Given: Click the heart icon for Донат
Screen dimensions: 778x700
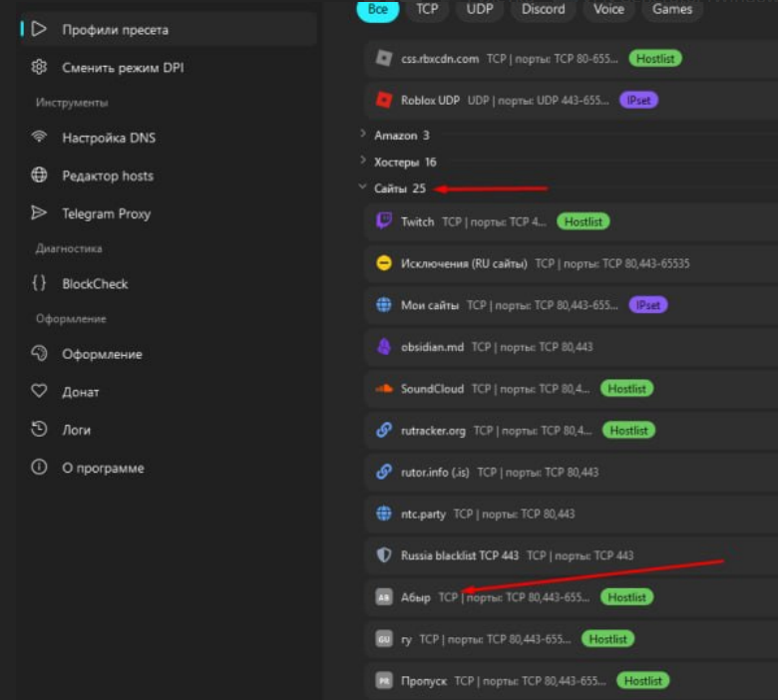Looking at the screenshot, I should (x=39, y=391).
